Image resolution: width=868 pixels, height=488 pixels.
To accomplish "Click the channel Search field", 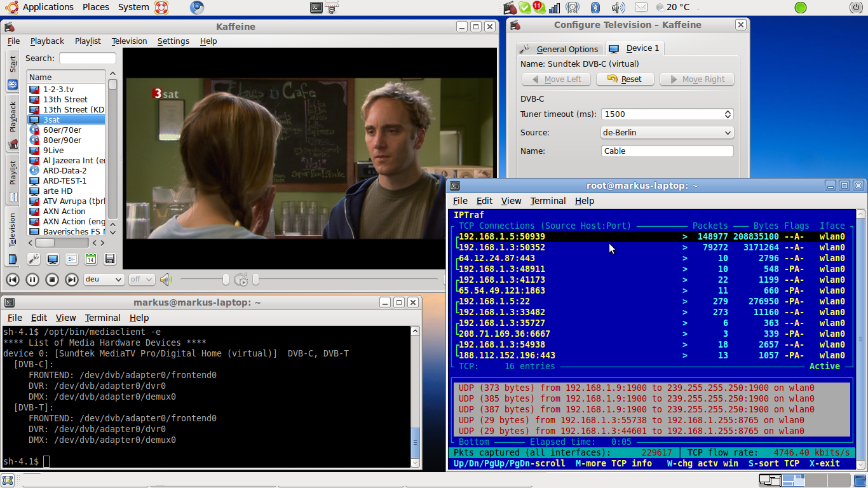I will 88,58.
